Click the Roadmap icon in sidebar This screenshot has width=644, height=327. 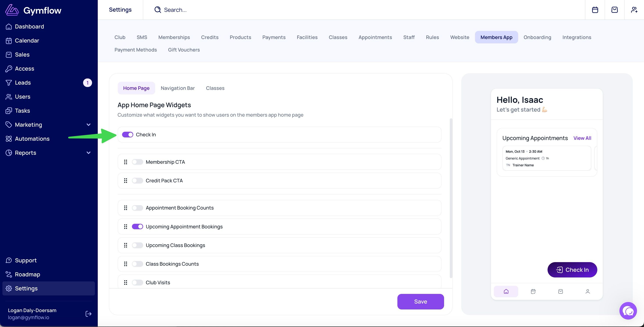[9, 274]
